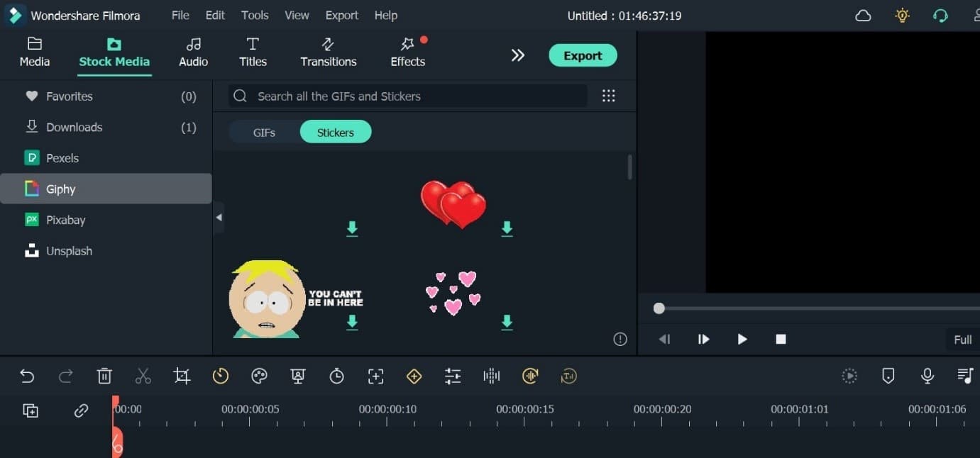Open the audio adjust sliders icon
The width and height of the screenshot is (980, 458).
(453, 376)
